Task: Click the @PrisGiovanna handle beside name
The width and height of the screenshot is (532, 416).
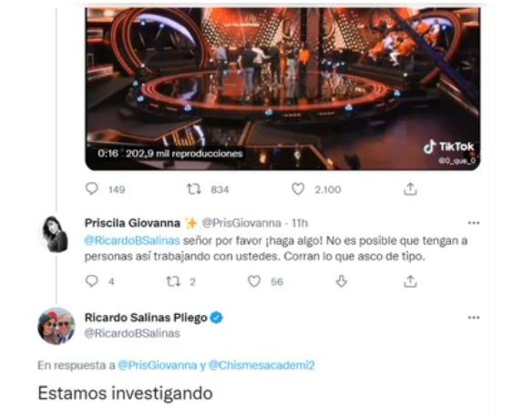Action: click(x=241, y=223)
